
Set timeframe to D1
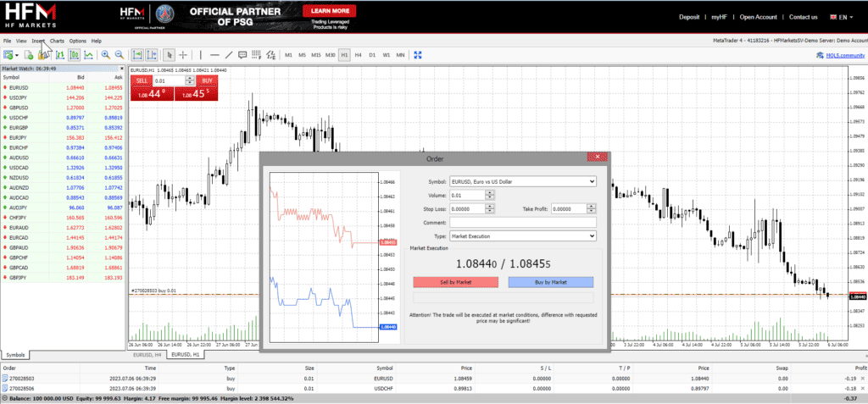[372, 55]
